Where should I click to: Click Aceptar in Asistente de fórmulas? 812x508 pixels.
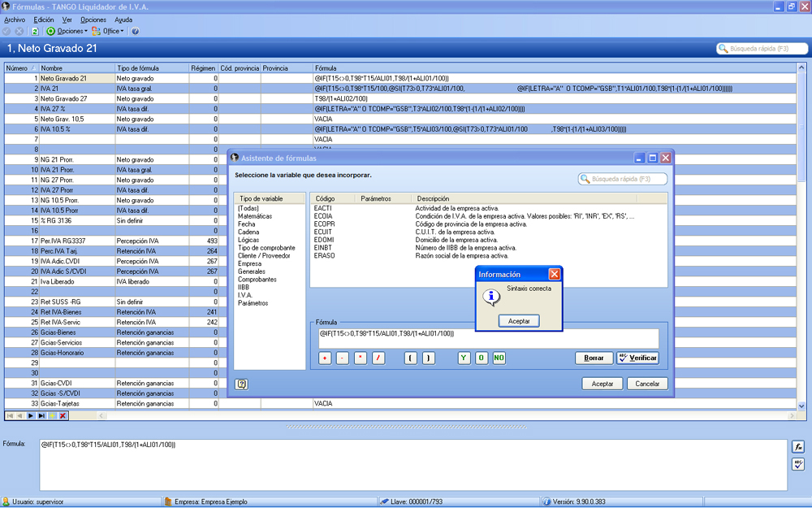coord(603,384)
